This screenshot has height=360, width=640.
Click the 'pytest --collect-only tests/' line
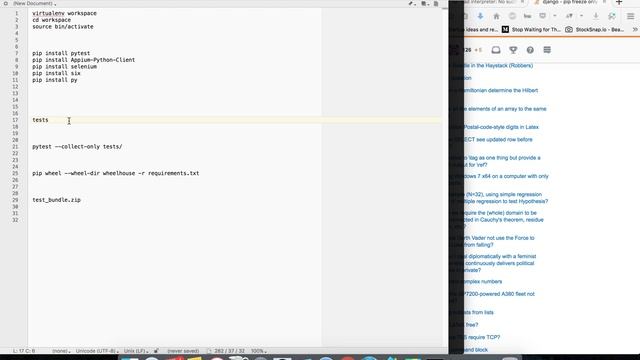(x=77, y=147)
